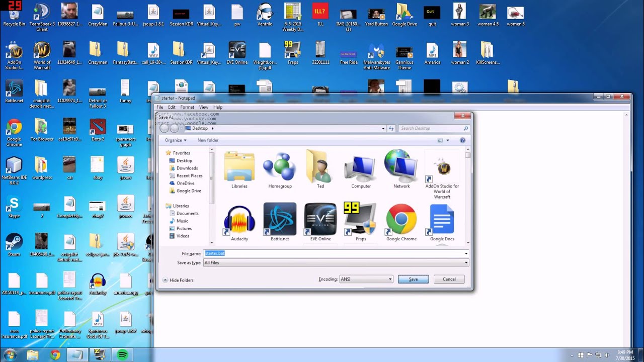Click the Ventrilo desktop icon

265,15
